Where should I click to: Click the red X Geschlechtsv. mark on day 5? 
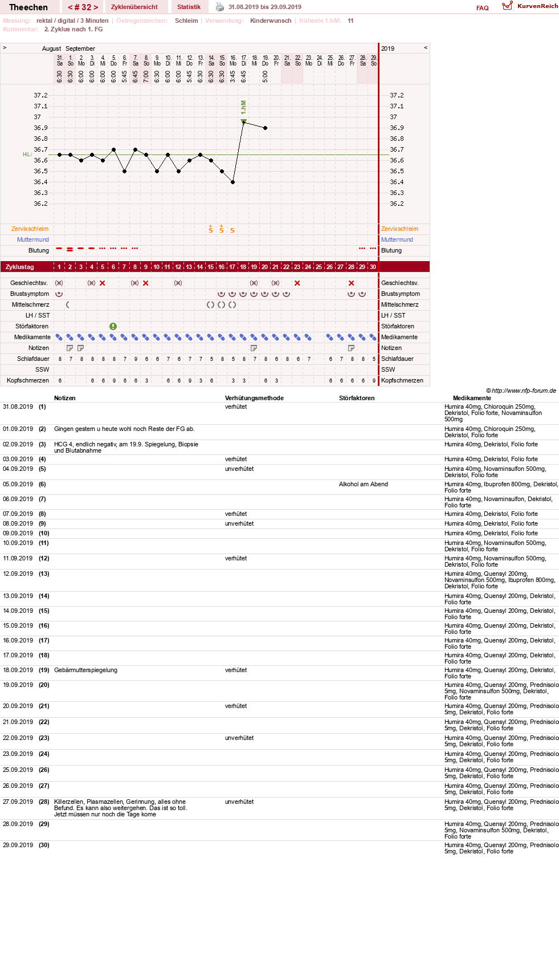103,283
